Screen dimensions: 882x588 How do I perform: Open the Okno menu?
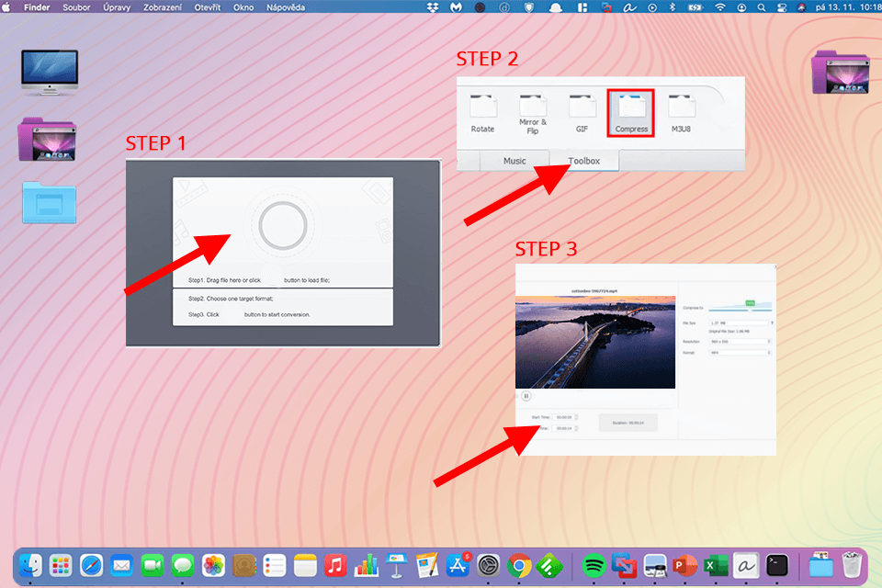click(x=243, y=7)
